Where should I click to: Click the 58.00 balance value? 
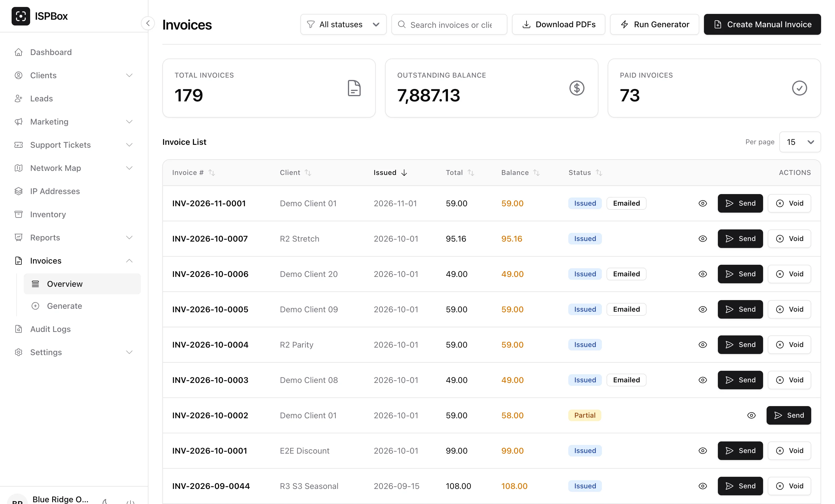(x=512, y=415)
